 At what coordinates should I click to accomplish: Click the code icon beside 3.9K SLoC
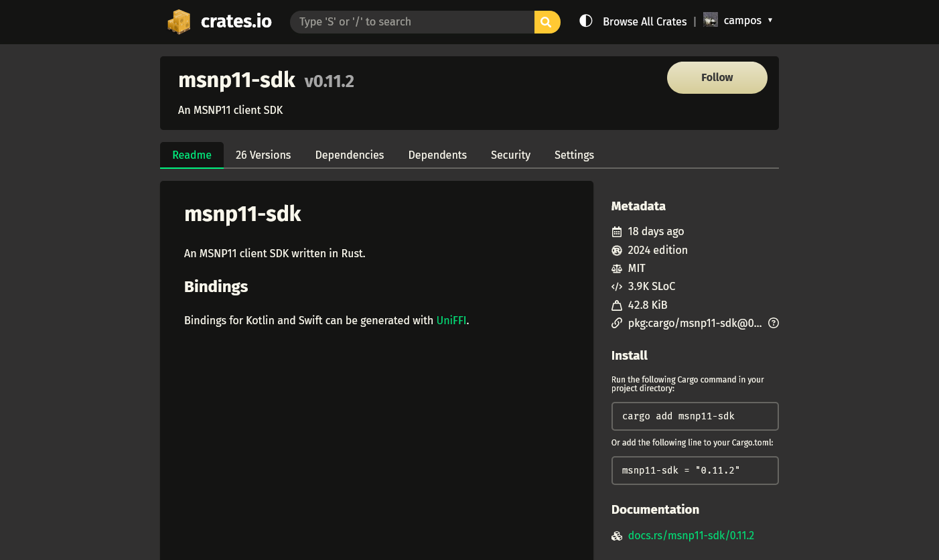pos(617,287)
